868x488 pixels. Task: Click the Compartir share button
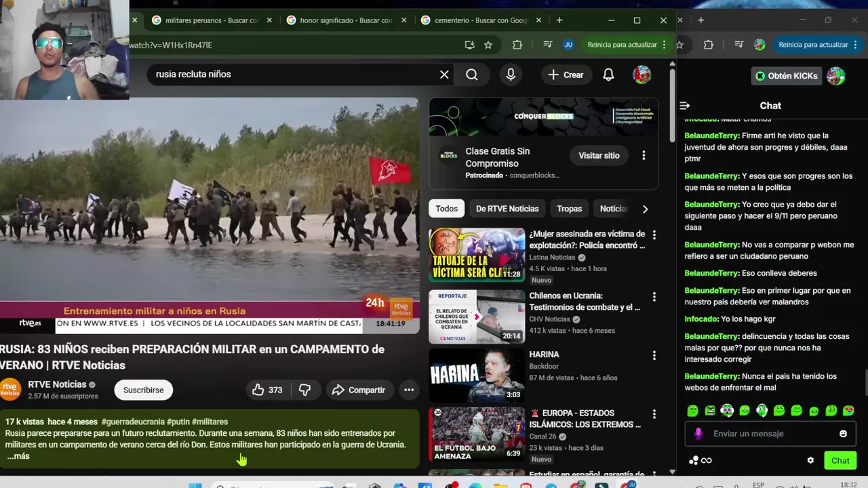tap(359, 390)
